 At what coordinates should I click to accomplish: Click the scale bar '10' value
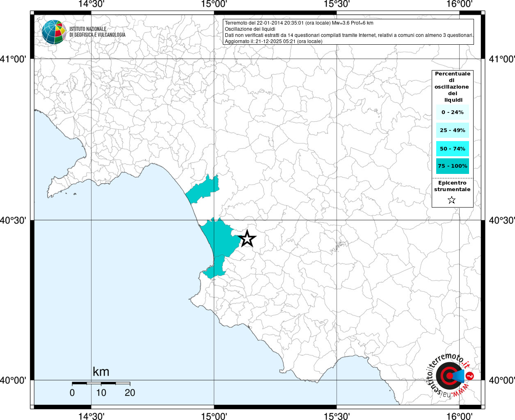[x=101, y=393]
